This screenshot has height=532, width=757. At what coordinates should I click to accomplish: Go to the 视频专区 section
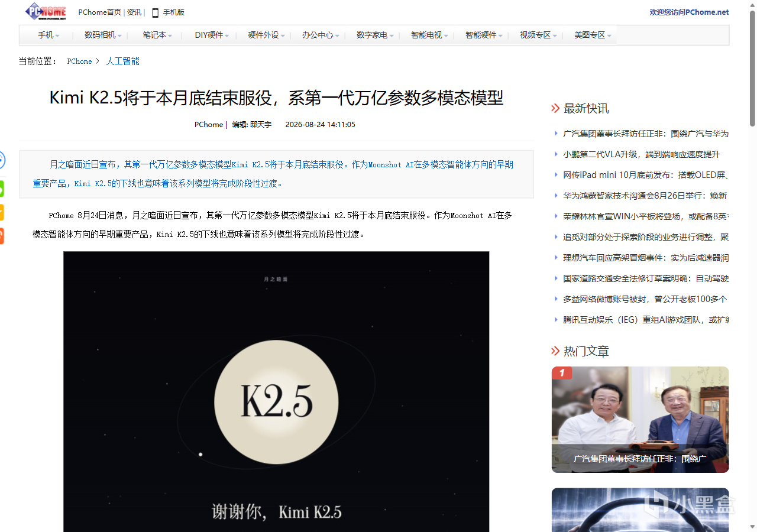point(538,35)
